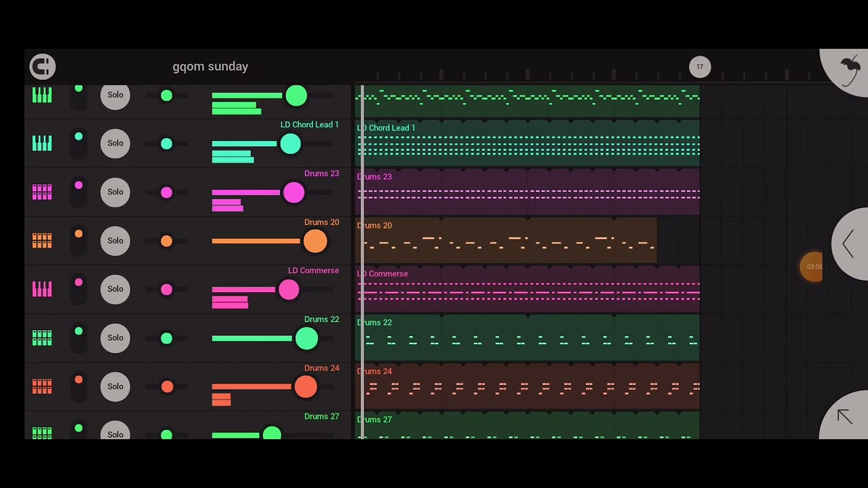Solo the LD Commerse track
Screen dimensions: 868x488
pyautogui.click(x=115, y=289)
